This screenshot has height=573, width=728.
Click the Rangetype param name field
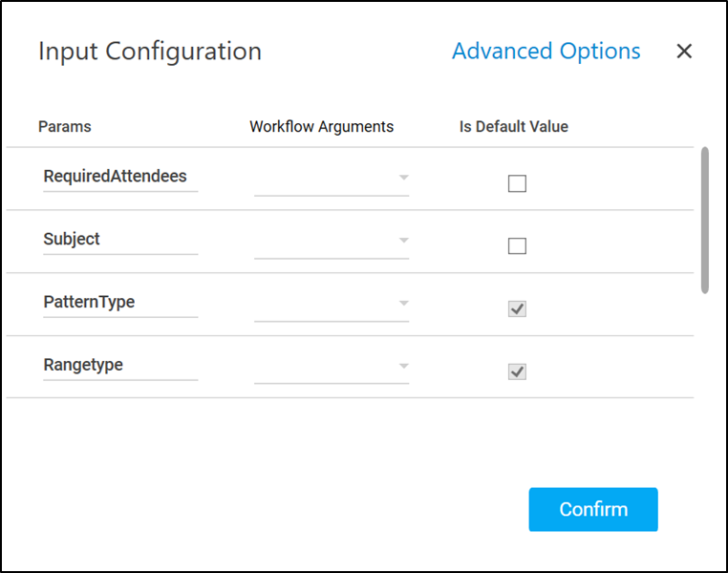[x=120, y=365]
